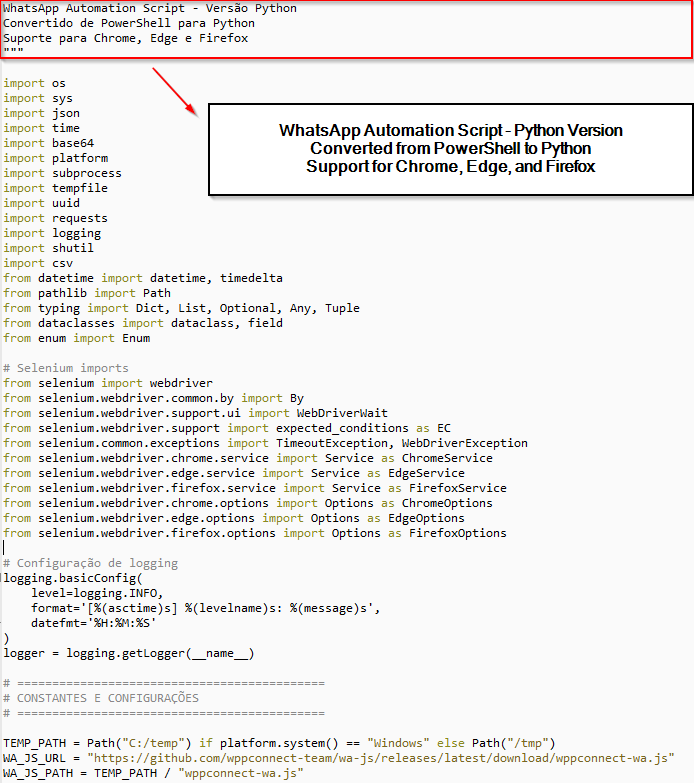Click the line importing 'By'
This screenshot has width=694, height=783.
[x=153, y=398]
